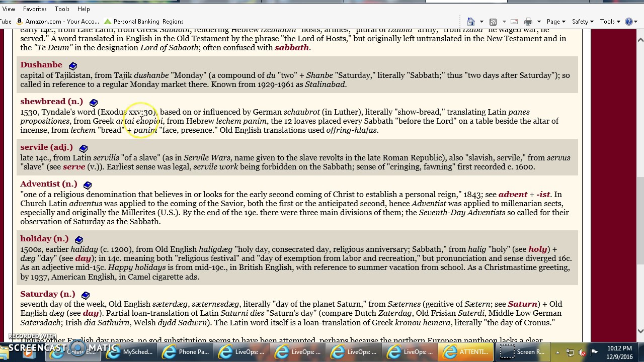Viewport: 644px width, 362px height.
Task: Follow the sabbath cross-reference link
Action: click(292, 48)
